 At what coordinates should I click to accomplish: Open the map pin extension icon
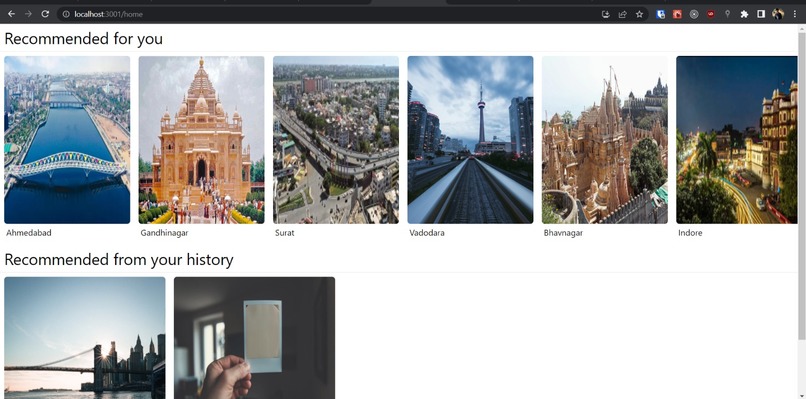pyautogui.click(x=727, y=14)
